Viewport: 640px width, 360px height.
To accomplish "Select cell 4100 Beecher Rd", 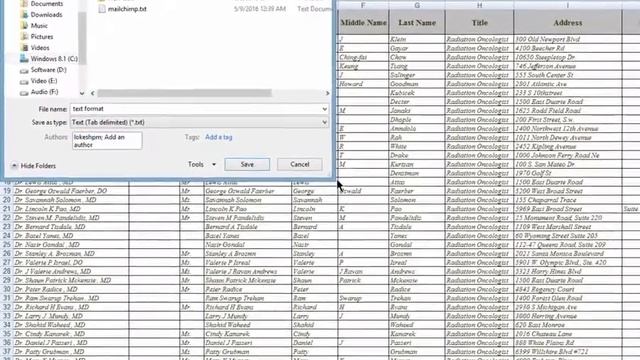I will 568,48.
